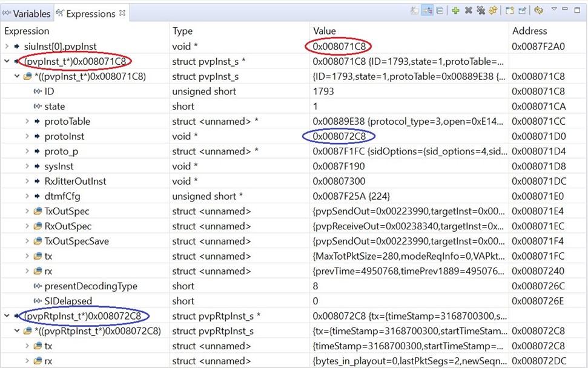Expand the rx struct with prevTime value

coord(27,271)
